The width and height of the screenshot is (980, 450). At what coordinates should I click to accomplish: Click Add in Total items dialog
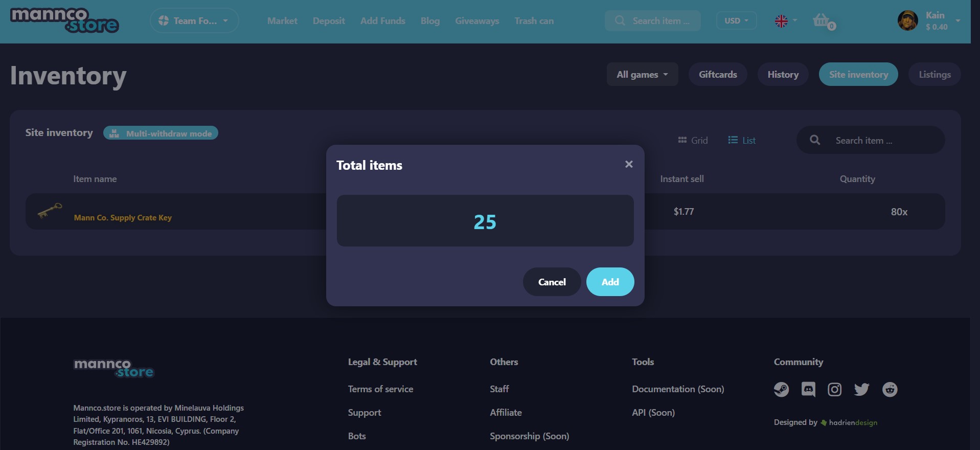point(610,282)
